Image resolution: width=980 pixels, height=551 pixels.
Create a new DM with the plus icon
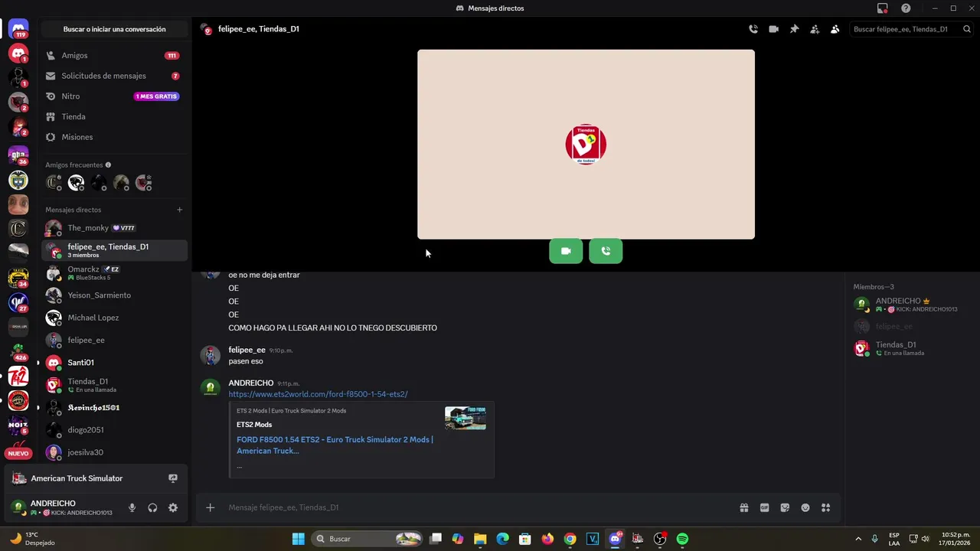click(180, 210)
